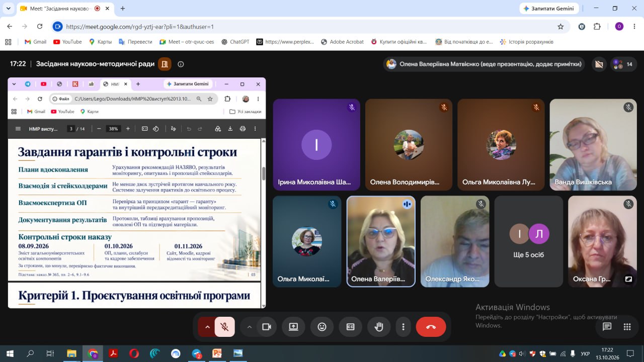This screenshot has width=644, height=362.
Task: Raise your hand in the meeting
Action: [379, 327]
